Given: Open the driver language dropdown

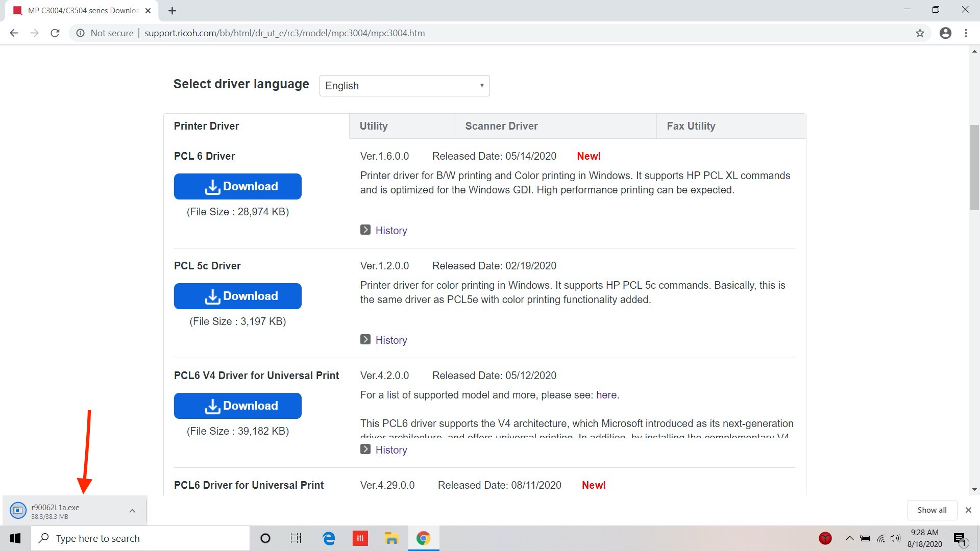Looking at the screenshot, I should [404, 86].
